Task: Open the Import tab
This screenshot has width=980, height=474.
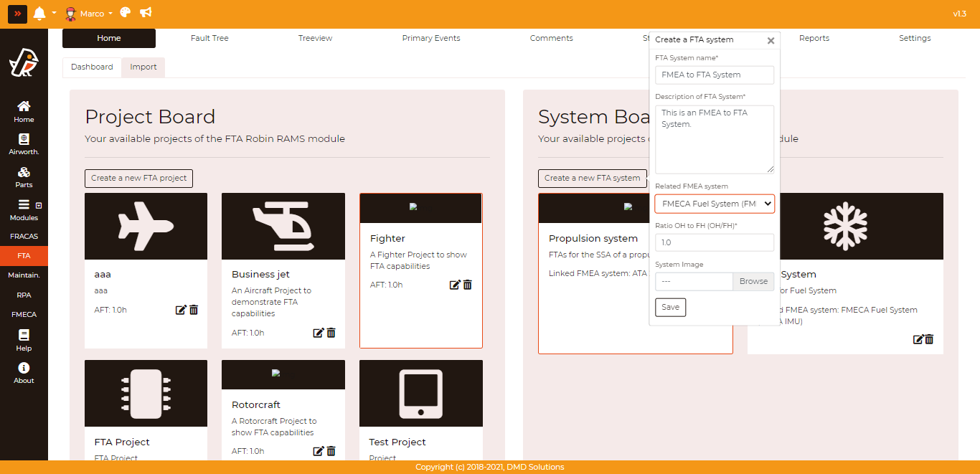Action: (x=143, y=67)
